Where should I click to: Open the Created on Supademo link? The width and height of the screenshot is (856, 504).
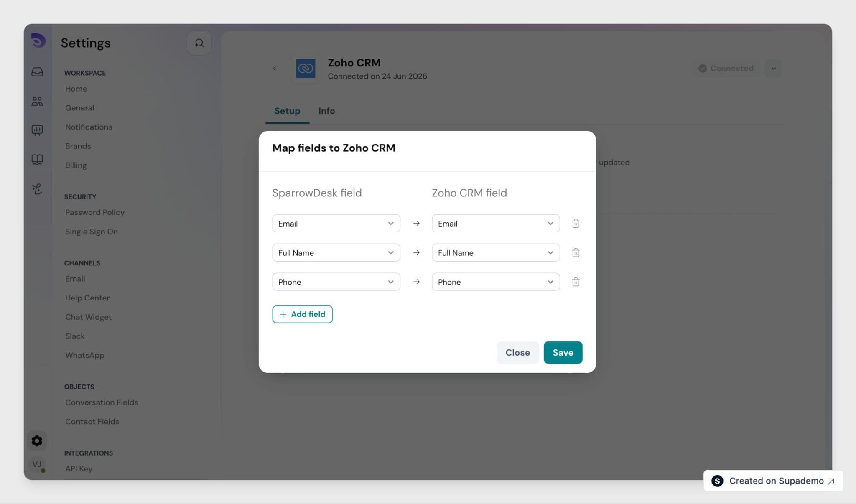[x=773, y=481]
